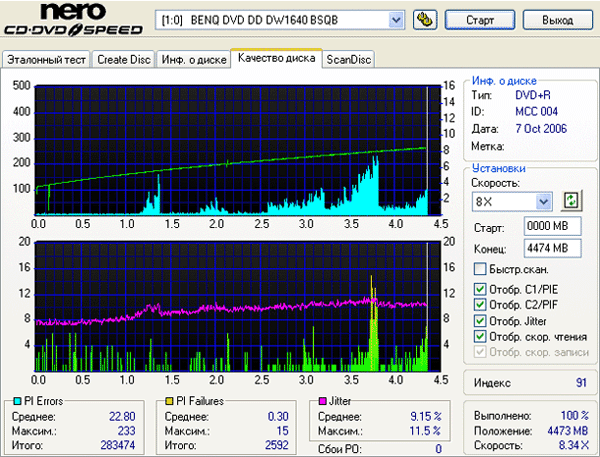Toggle Отобр. скор. чтения checkbox

481,337
